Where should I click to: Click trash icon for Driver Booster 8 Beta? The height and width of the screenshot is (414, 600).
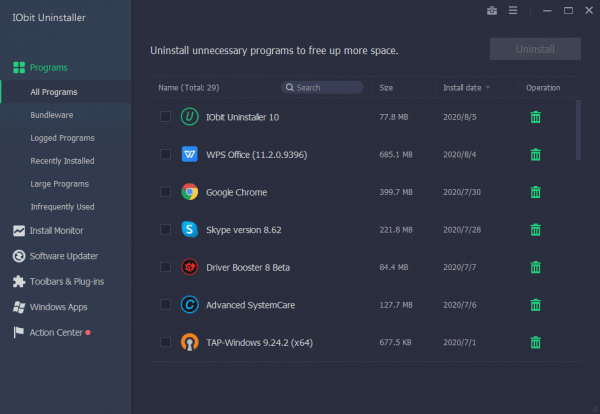pyautogui.click(x=535, y=267)
